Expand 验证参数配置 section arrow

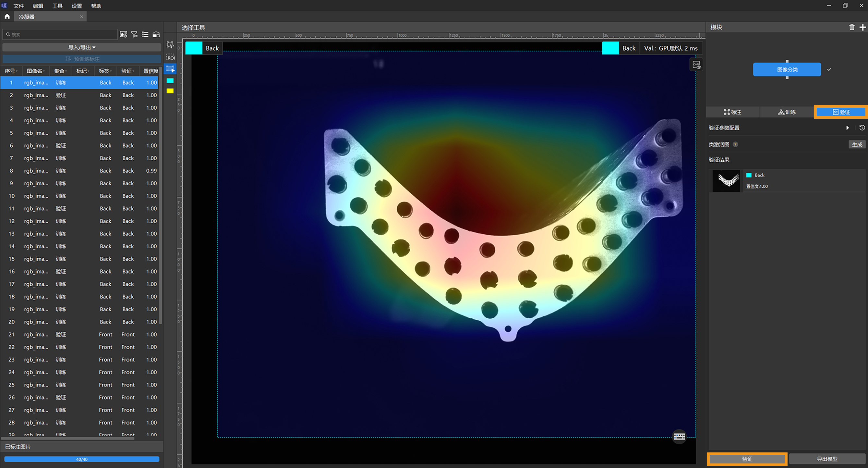pyautogui.click(x=847, y=128)
